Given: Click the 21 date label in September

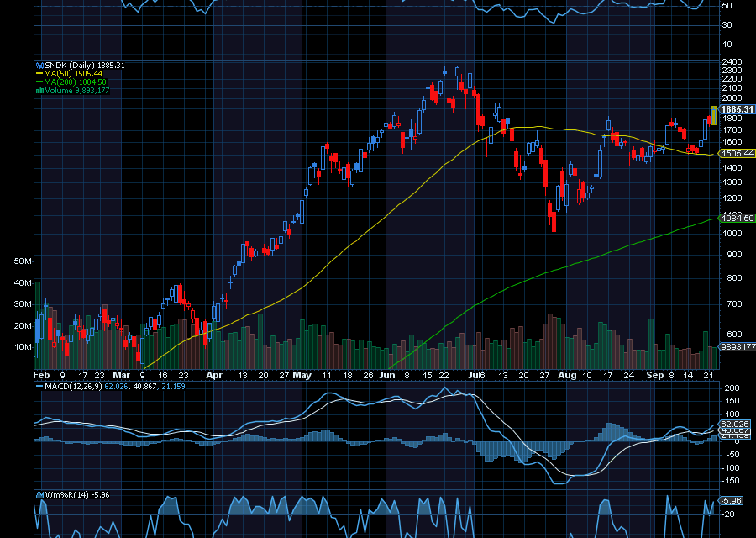Looking at the screenshot, I should 708,375.
